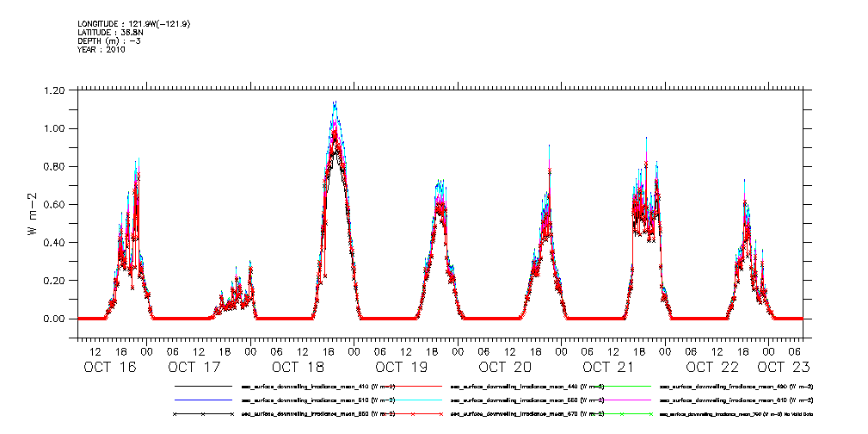Viewport: 868px width, 434px height.
Task: Click the 1.00 y-axis tick label
Action: [x=53, y=128]
